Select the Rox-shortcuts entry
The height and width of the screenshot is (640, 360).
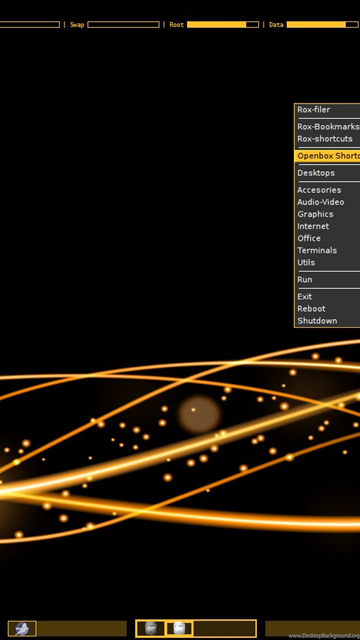pos(327,139)
